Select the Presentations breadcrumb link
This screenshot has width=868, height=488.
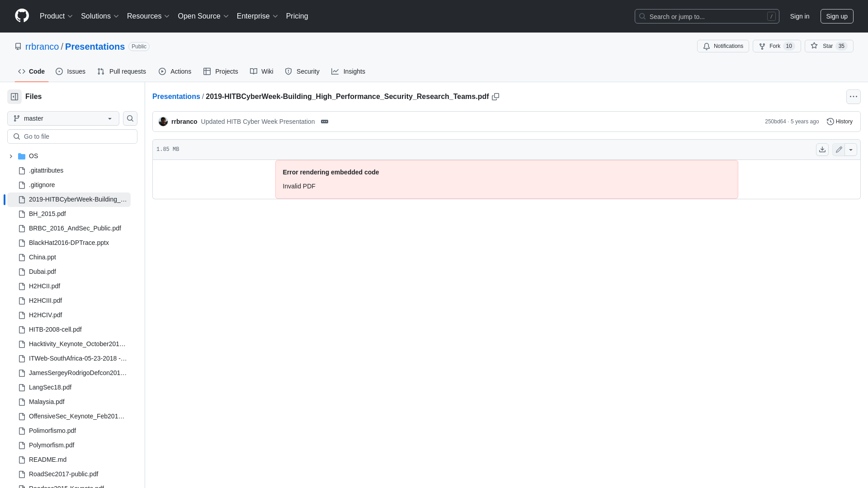pyautogui.click(x=176, y=97)
